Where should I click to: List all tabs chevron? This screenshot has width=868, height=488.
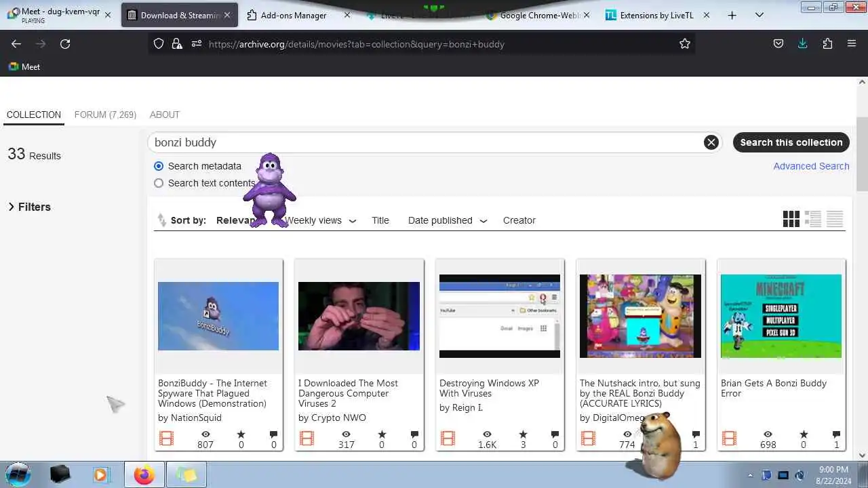(x=759, y=15)
